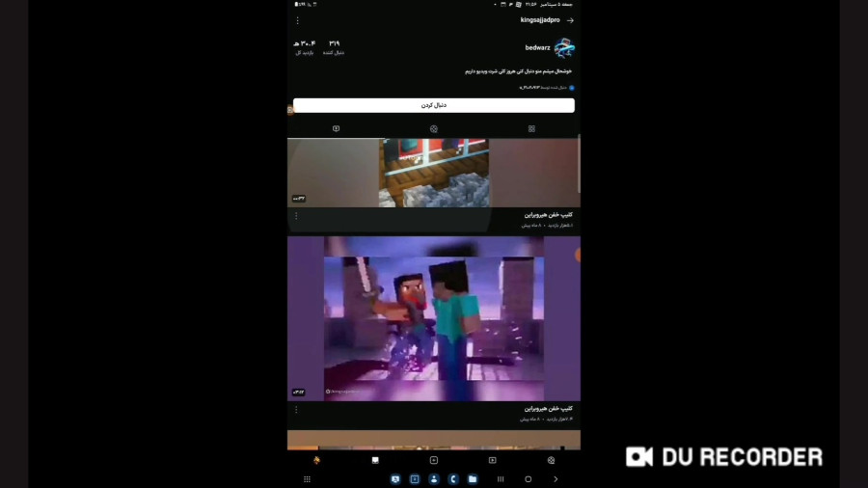This screenshot has height=488, width=868.
Task: Open the kingsajjadpro username header
Action: click(540, 20)
